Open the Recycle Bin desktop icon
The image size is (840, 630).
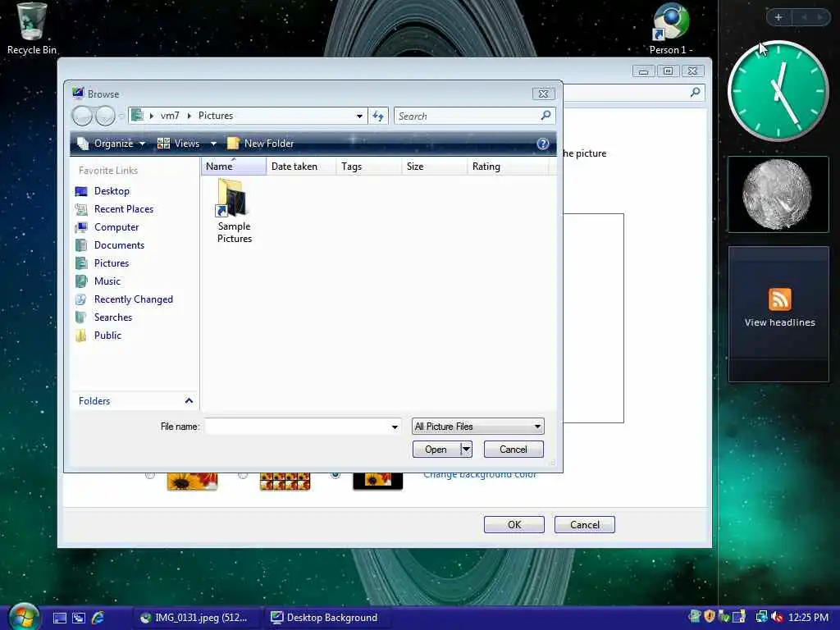[32, 28]
